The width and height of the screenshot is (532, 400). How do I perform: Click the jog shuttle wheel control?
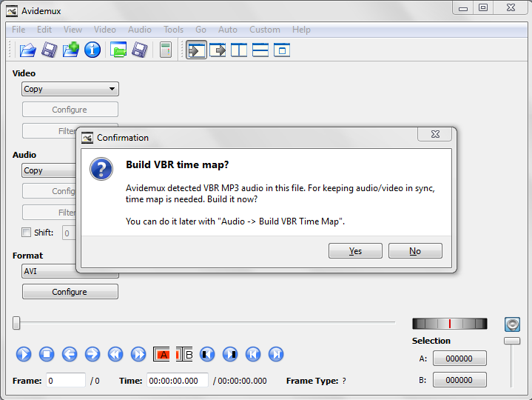point(450,324)
